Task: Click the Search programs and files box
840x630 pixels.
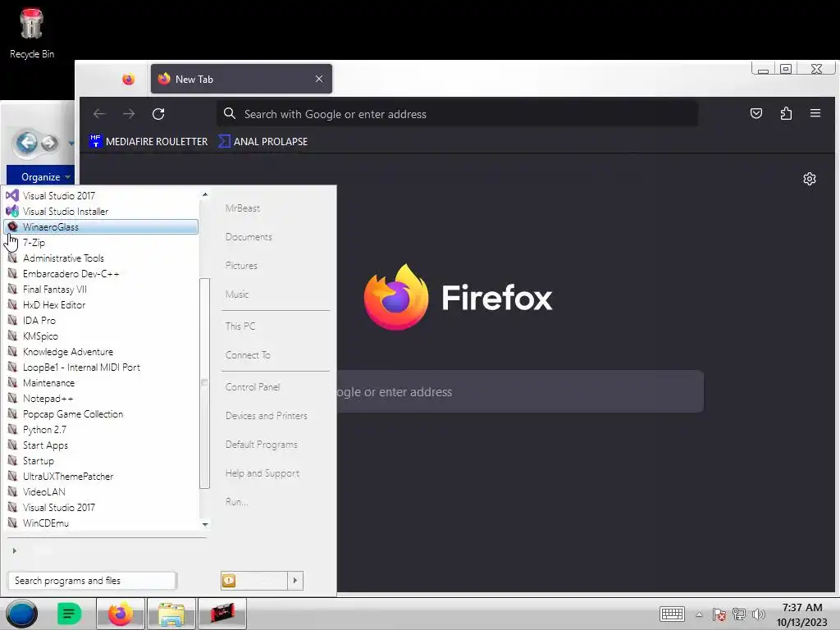Action: [x=92, y=580]
